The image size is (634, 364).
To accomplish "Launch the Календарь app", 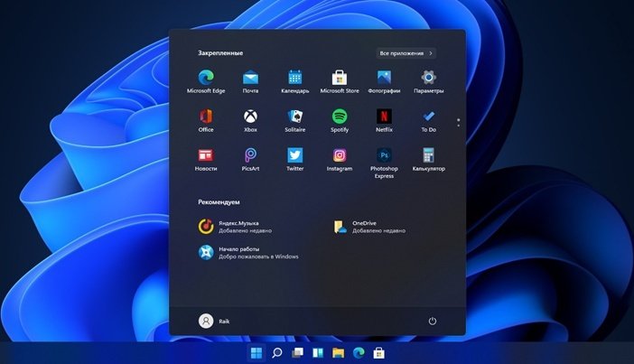I will point(294,81).
